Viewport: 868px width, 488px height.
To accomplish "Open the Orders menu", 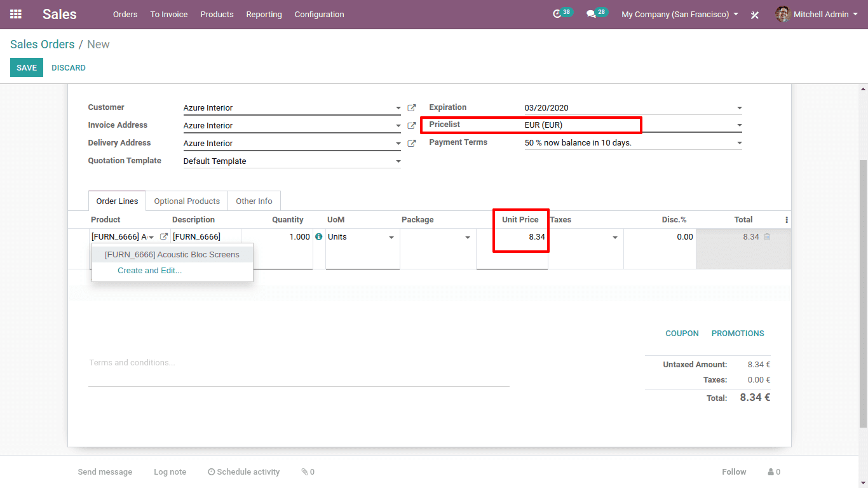I will point(125,14).
